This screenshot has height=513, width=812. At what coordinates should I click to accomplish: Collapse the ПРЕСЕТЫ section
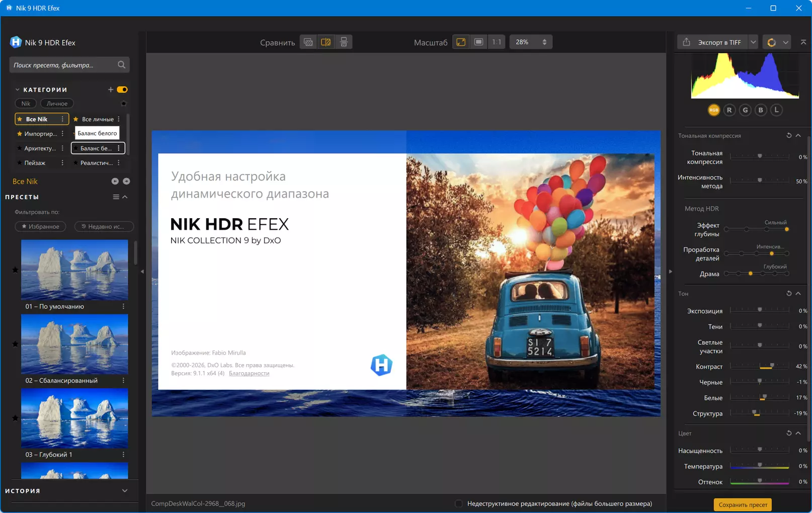pos(125,197)
